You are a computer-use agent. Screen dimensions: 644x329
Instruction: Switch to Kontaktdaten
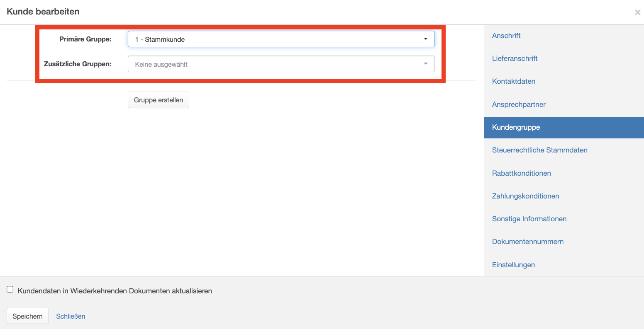click(x=513, y=81)
